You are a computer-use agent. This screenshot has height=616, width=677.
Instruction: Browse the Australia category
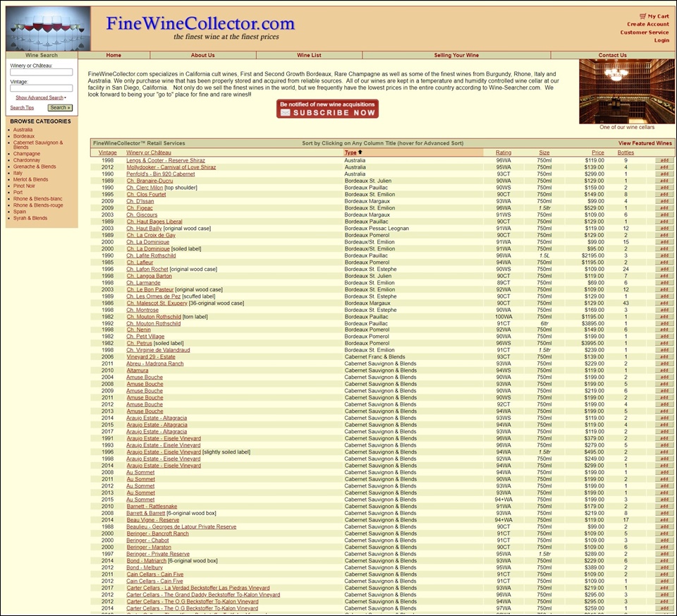pos(23,130)
